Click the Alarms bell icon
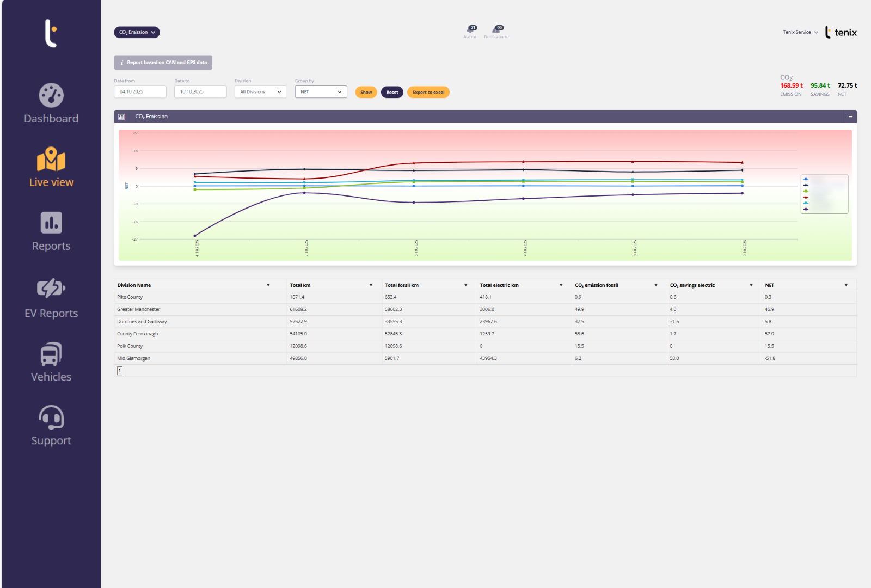The image size is (871, 588). click(x=470, y=29)
